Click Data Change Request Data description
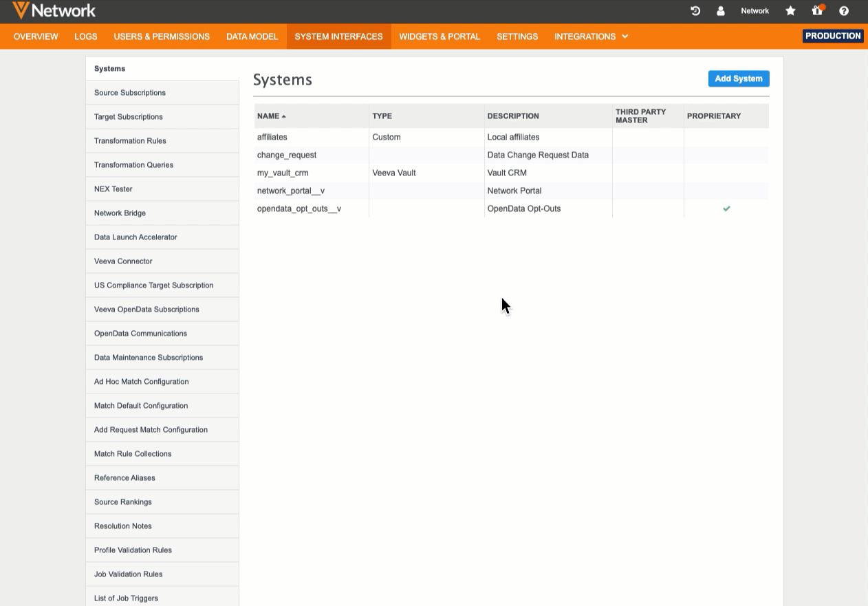This screenshot has height=606, width=868. (x=538, y=155)
